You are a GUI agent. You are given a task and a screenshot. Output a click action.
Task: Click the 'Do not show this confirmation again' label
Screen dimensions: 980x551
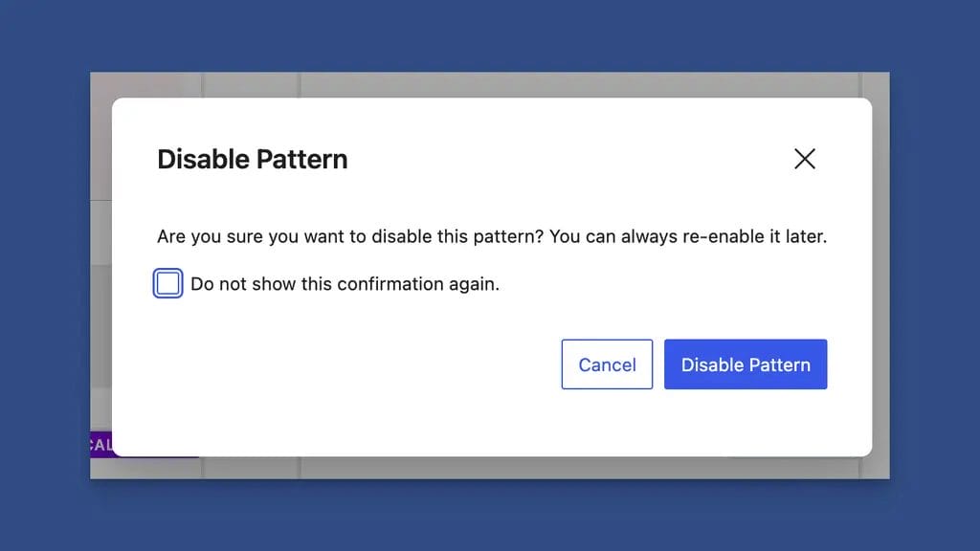[345, 283]
